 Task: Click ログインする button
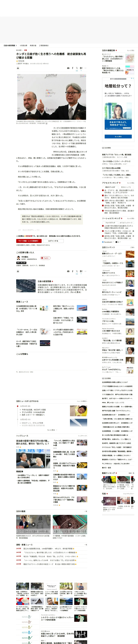[x=53, y=241]
